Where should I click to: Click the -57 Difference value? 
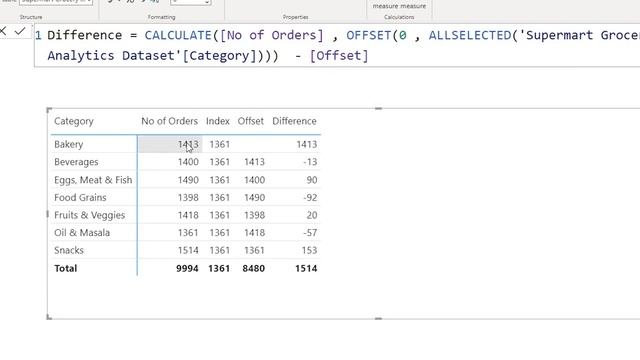[x=310, y=233]
